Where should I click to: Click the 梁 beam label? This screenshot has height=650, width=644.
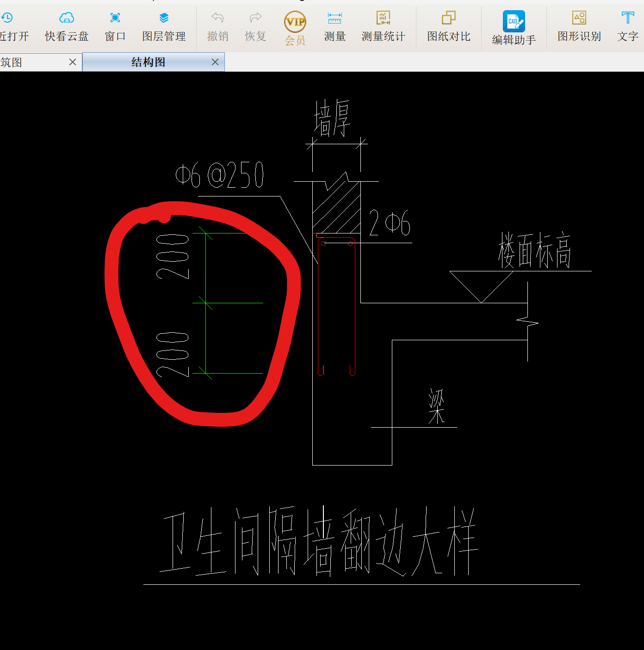point(437,406)
